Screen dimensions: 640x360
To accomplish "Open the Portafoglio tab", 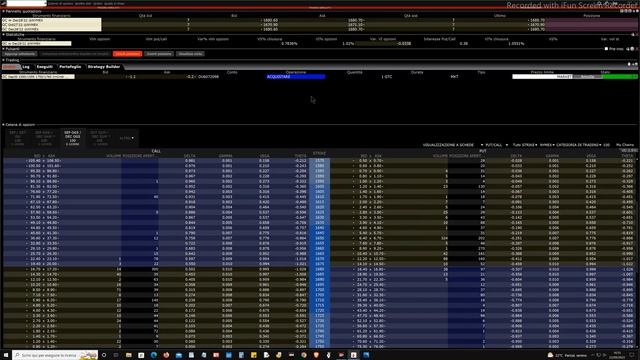I will tap(70, 67).
